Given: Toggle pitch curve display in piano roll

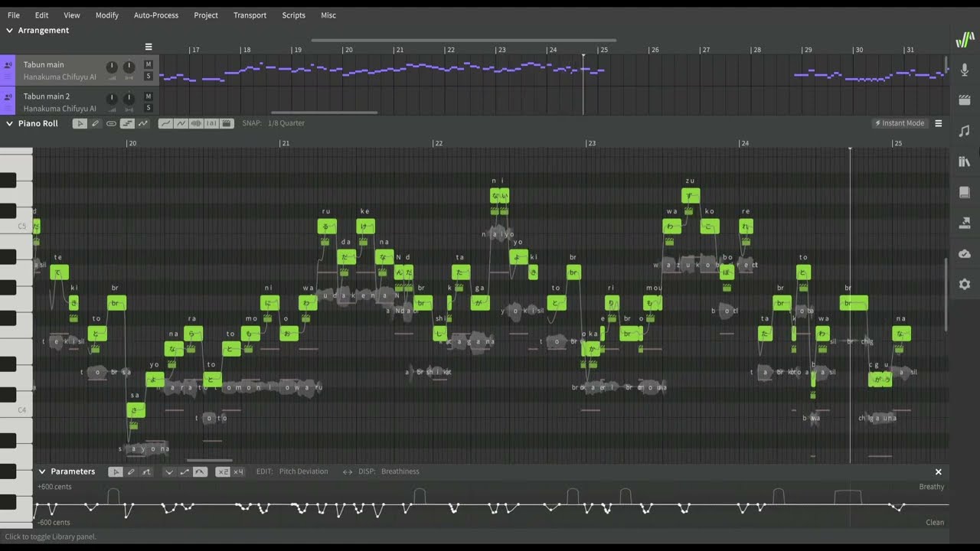Looking at the screenshot, I should [165, 123].
